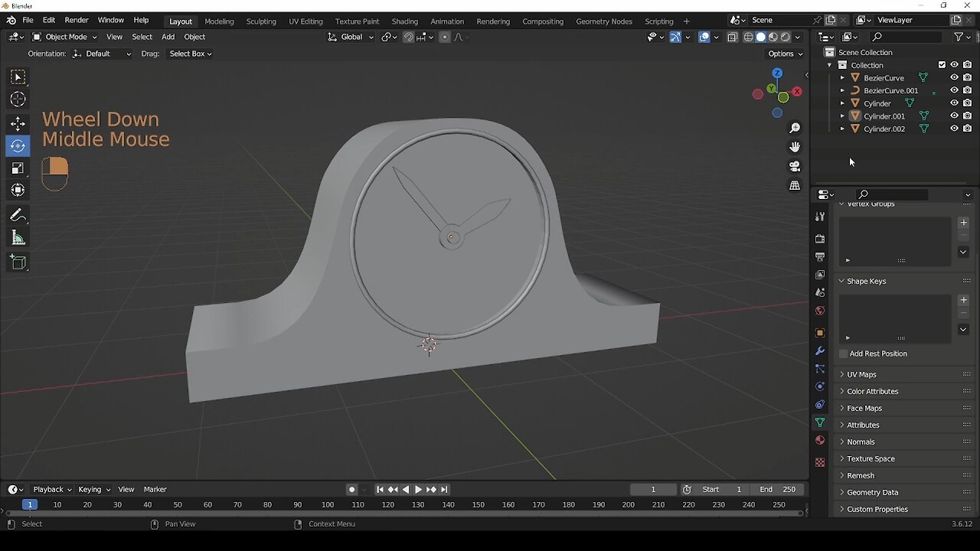Open the Render menu
Screen dimensions: 980x551
pyautogui.click(x=77, y=20)
